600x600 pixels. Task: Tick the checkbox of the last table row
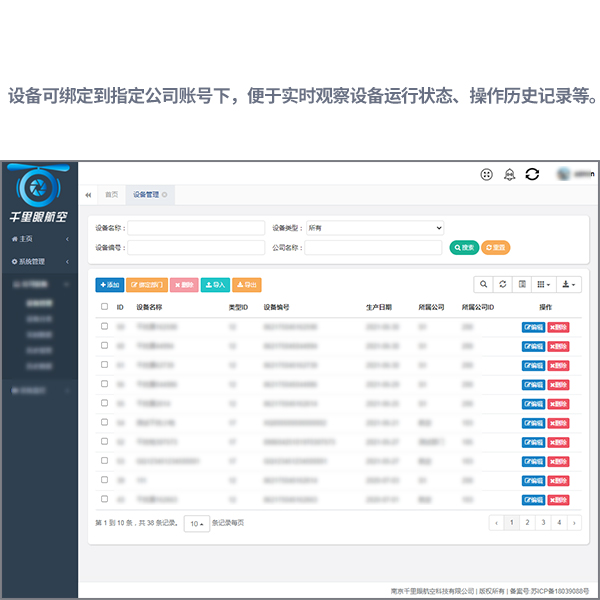pos(104,499)
